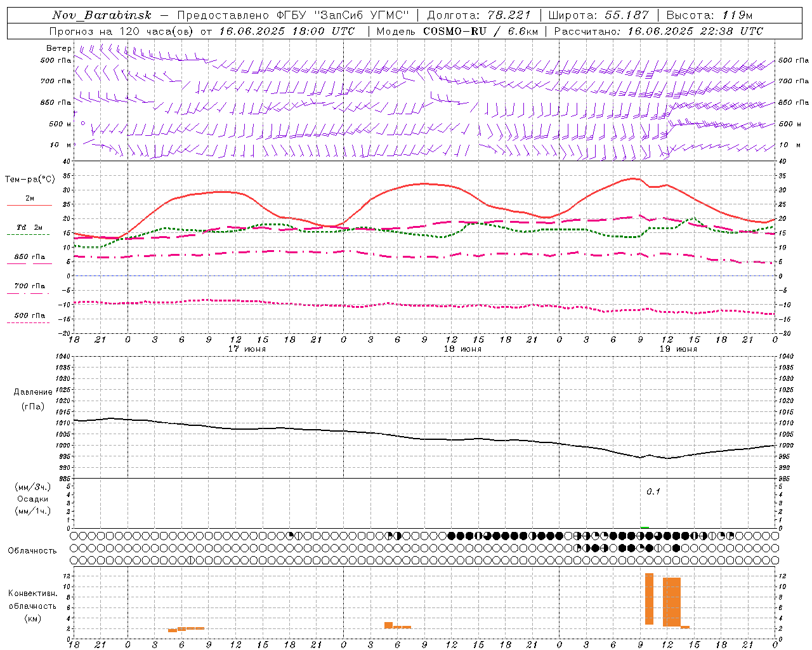Click the latitude value Широта: 55.187
The image size is (812, 650).
pyautogui.click(x=598, y=15)
